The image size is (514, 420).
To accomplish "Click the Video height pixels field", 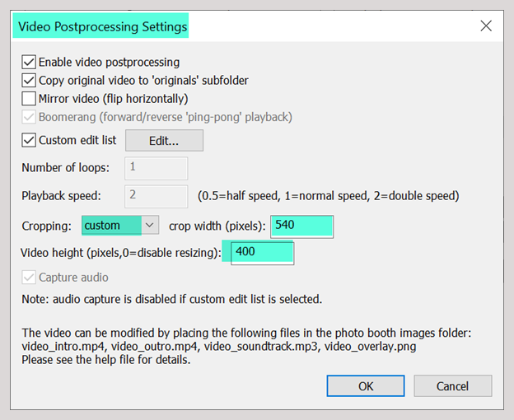I will point(263,254).
